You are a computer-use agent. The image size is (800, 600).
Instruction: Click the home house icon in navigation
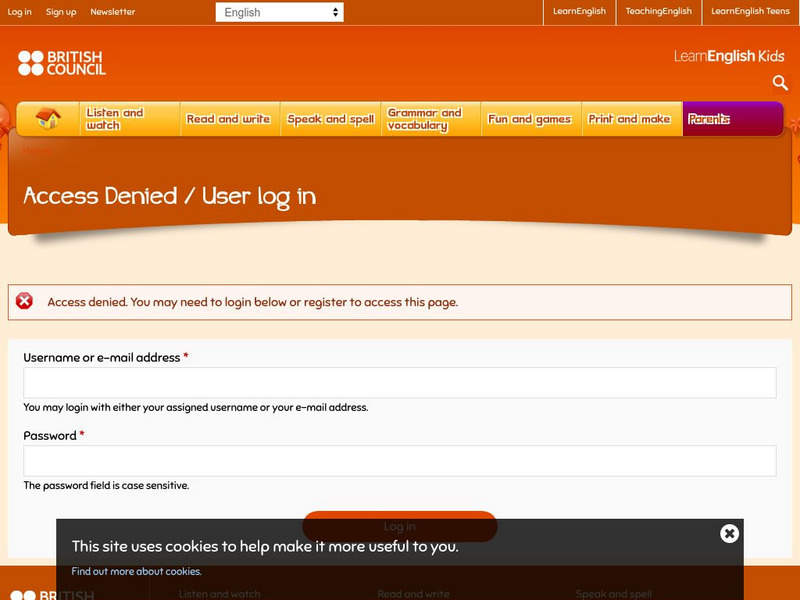tap(48, 118)
